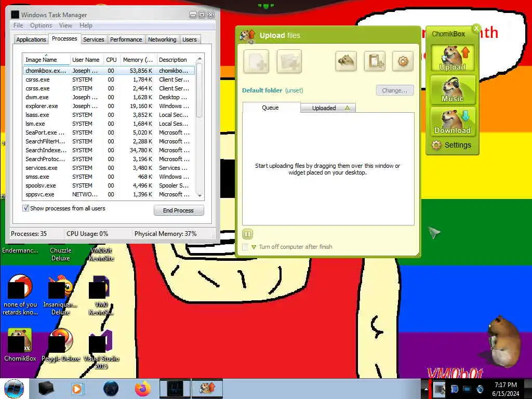The height and width of the screenshot is (399, 532).
Task: Click the clipboard paste-add icon in upload toolbar
Action: coord(375,61)
